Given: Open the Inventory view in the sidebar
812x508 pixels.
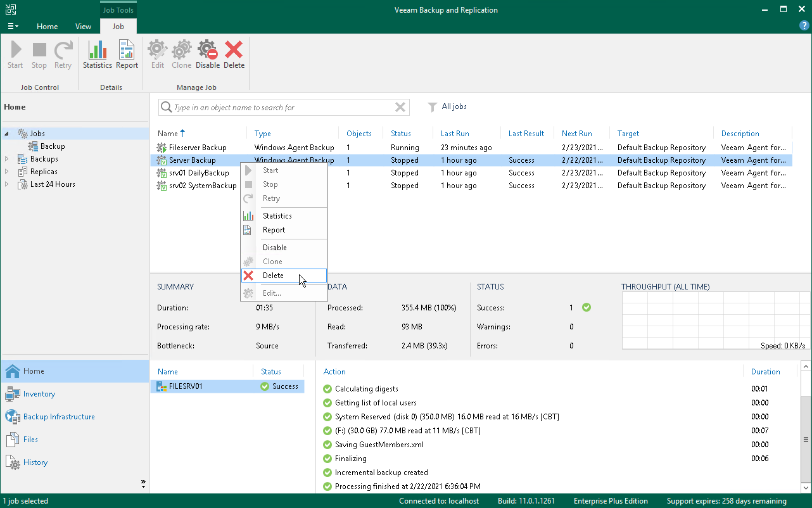Looking at the screenshot, I should point(39,394).
